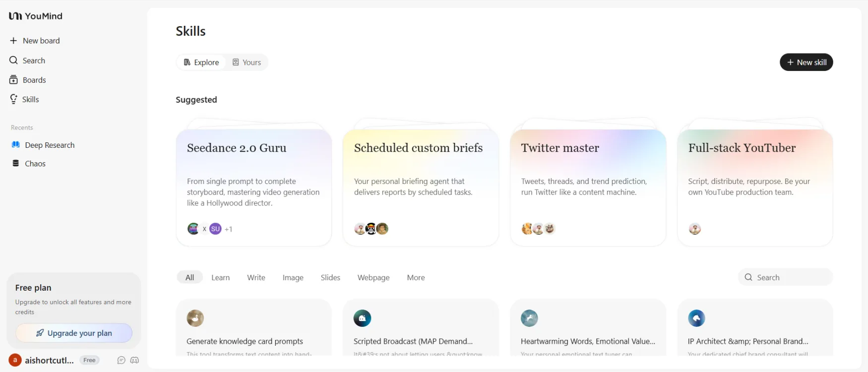Click the New board plus icon
Viewport: 868px width, 372px height.
pos(13,41)
